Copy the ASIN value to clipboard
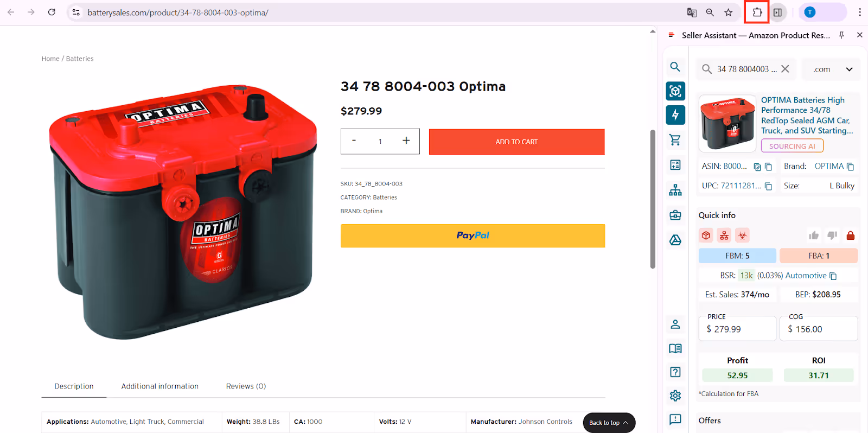 point(768,167)
